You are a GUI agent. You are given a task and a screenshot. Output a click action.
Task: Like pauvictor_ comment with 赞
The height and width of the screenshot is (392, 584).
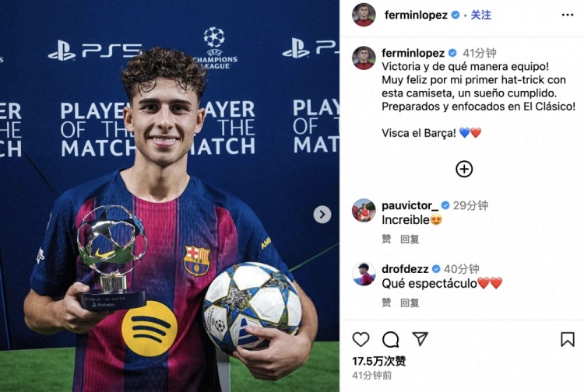point(386,239)
